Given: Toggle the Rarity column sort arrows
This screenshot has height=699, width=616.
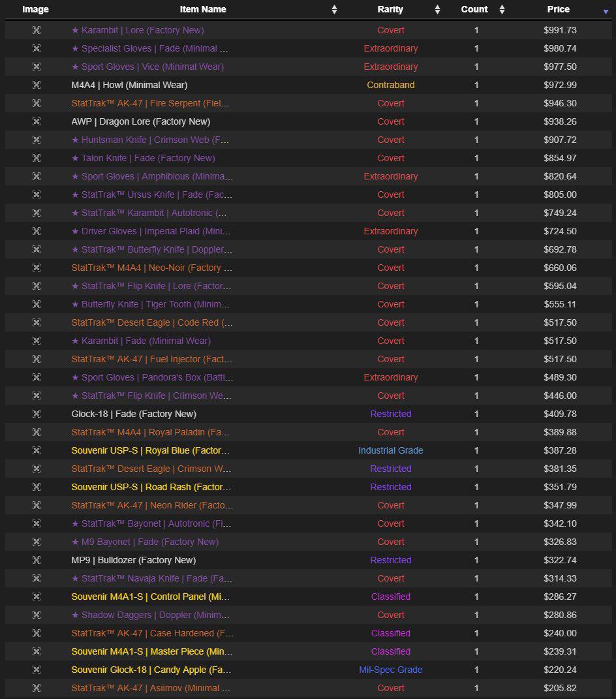Looking at the screenshot, I should point(437,9).
